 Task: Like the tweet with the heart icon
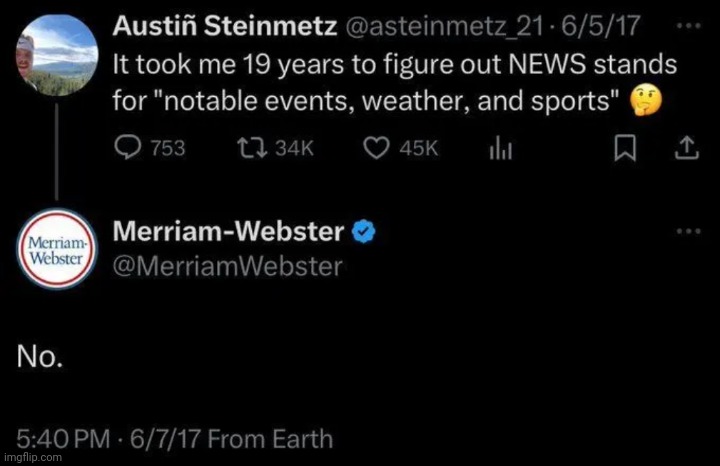click(x=374, y=148)
